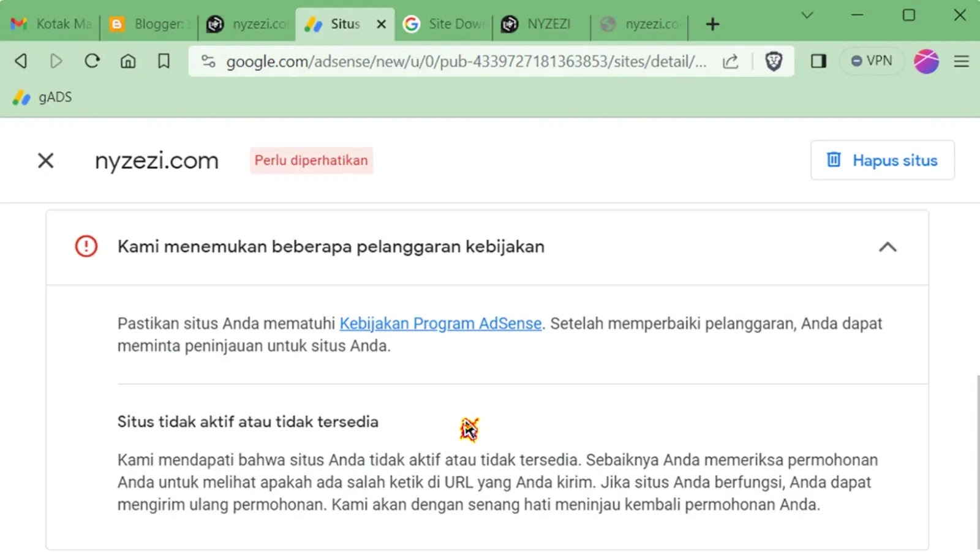
Task: Switch to the last nyzezi.com tab
Action: pyautogui.click(x=639, y=24)
